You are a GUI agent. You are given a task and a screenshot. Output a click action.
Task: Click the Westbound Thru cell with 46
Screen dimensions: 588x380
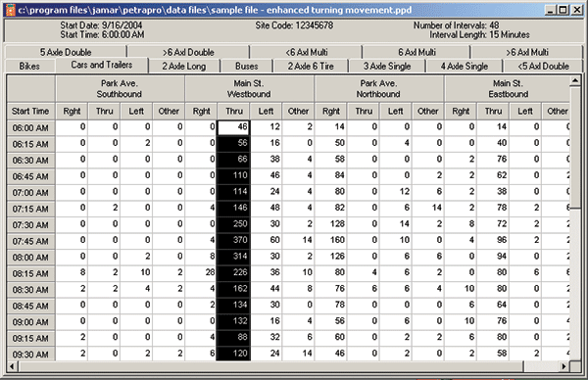click(233, 127)
